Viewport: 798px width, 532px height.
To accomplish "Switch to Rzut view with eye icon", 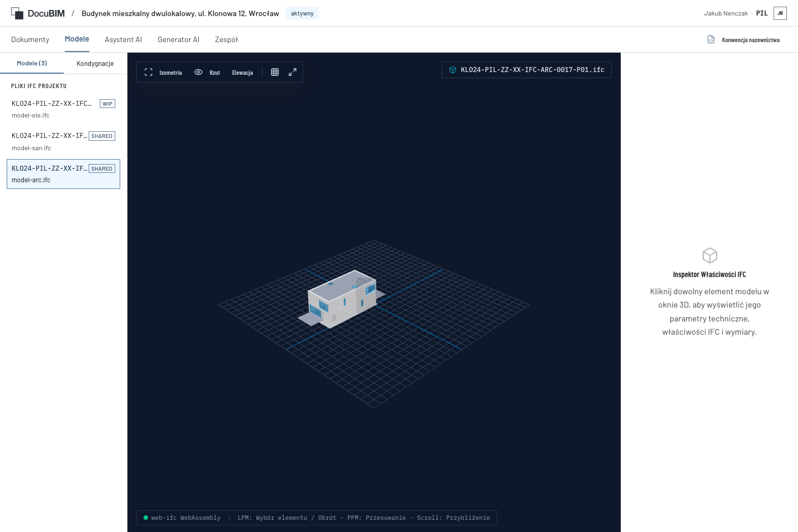I will pos(207,73).
